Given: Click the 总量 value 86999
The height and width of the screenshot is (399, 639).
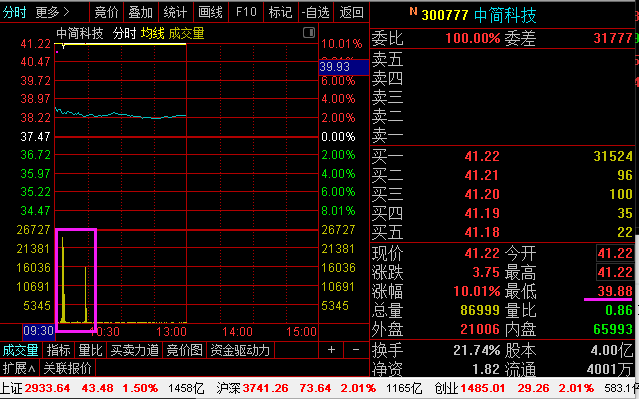Looking at the screenshot, I should (x=480, y=310).
